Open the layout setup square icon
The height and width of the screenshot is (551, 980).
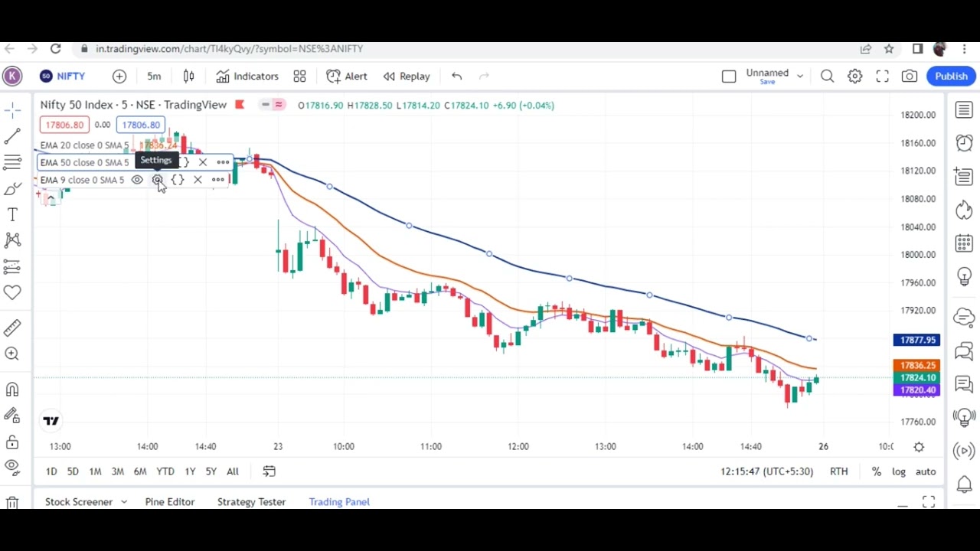click(729, 76)
